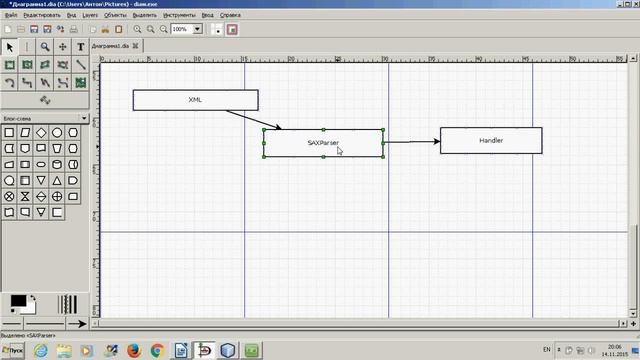This screenshot has width=640, height=360.
Task: Select the Modify arrow pointer tool
Action: [9, 47]
